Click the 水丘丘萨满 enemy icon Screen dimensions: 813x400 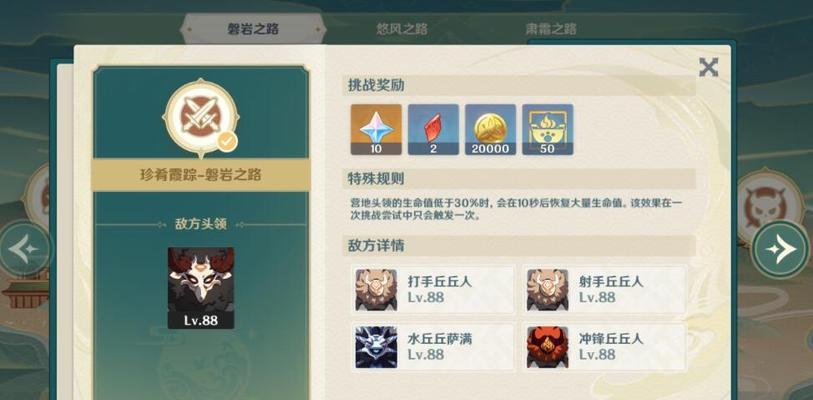tap(376, 347)
